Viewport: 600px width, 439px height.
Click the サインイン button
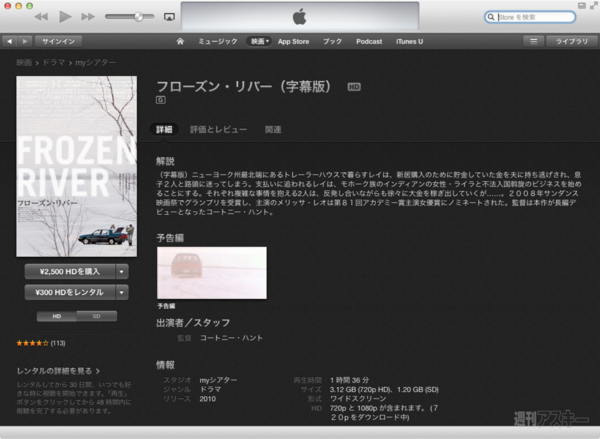pyautogui.click(x=59, y=41)
